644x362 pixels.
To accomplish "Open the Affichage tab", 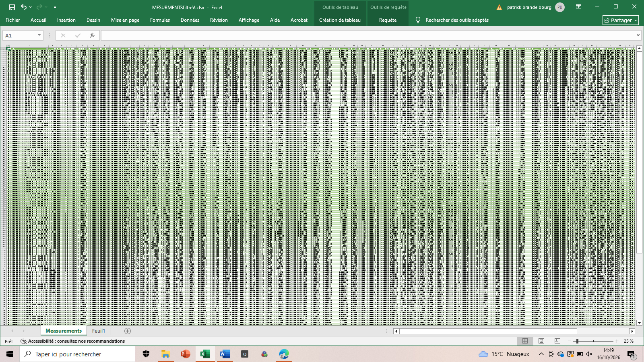I will (249, 20).
